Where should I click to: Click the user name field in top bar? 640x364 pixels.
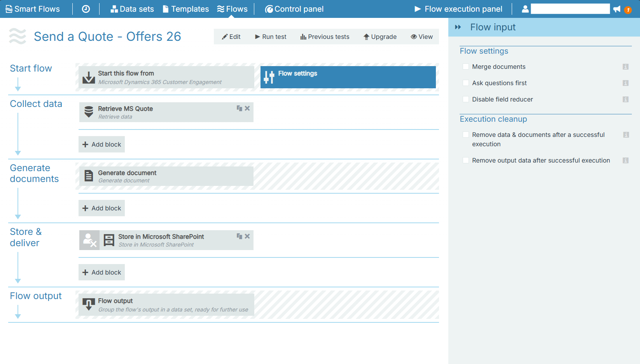[x=570, y=9]
